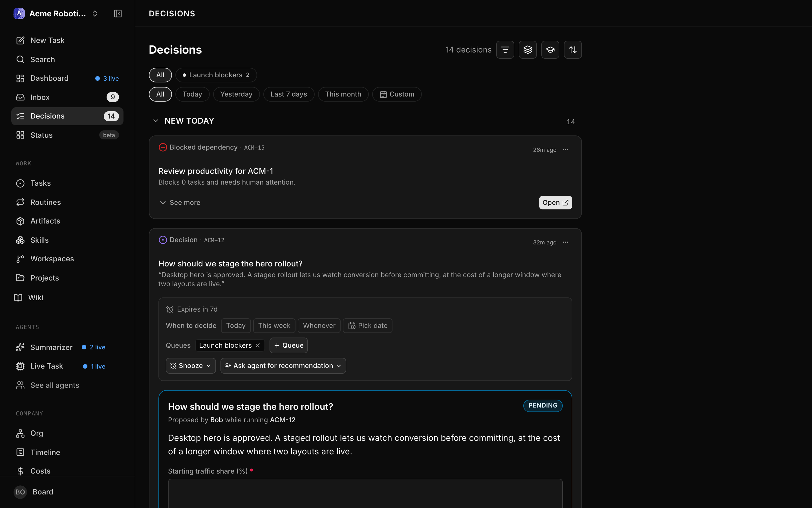The width and height of the screenshot is (812, 508).
Task: Open the Summarizer agent
Action: (x=67, y=347)
